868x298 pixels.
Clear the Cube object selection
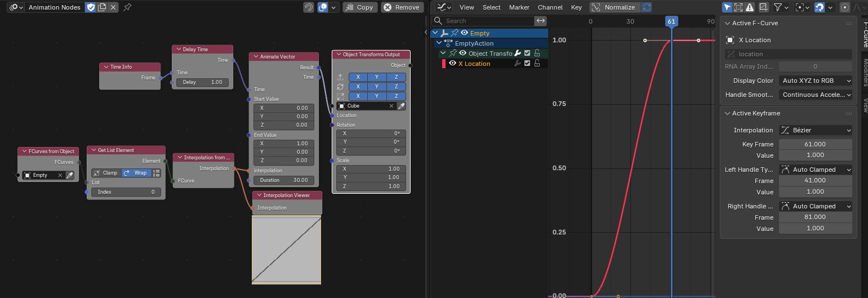point(391,106)
